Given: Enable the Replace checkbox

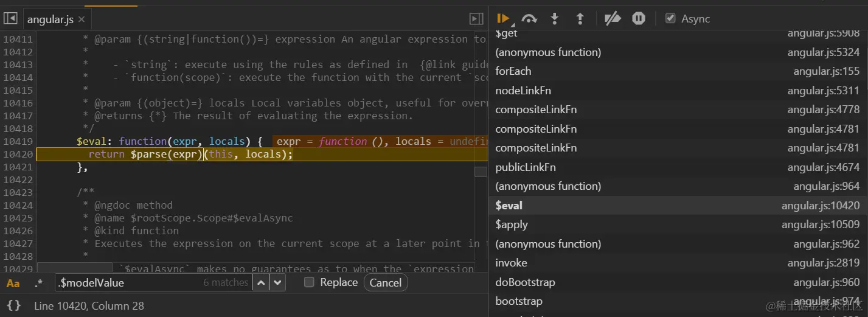Looking at the screenshot, I should 309,282.
